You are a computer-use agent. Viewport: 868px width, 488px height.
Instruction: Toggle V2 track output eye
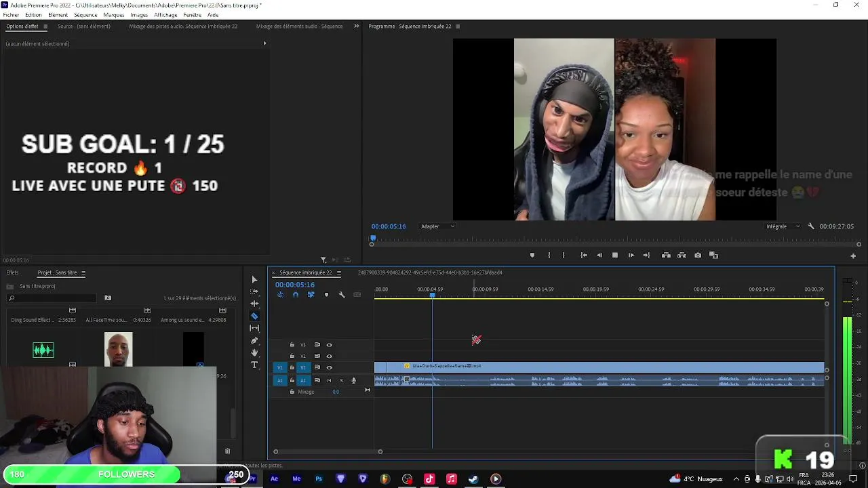[x=330, y=356]
